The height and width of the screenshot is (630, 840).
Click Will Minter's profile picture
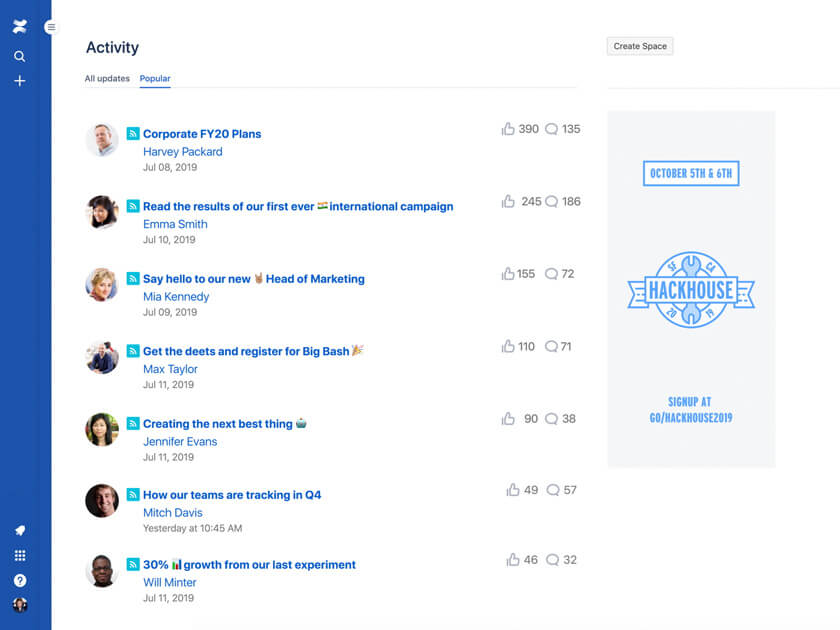tap(102, 570)
